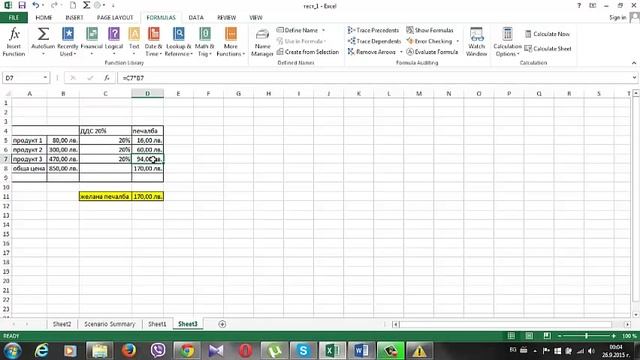Click the zoom out minus button
Image resolution: width=640 pixels, height=360 pixels.
(x=560, y=336)
